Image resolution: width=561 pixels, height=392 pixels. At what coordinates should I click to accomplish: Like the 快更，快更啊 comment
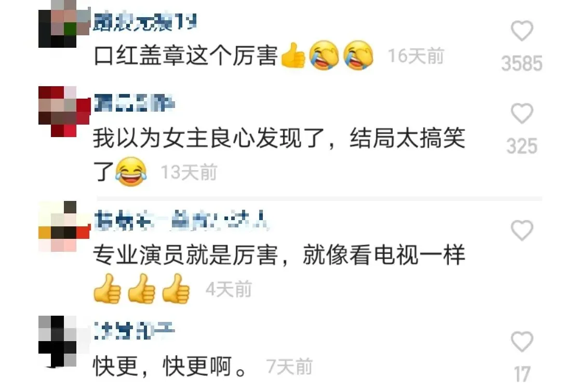[x=522, y=342]
